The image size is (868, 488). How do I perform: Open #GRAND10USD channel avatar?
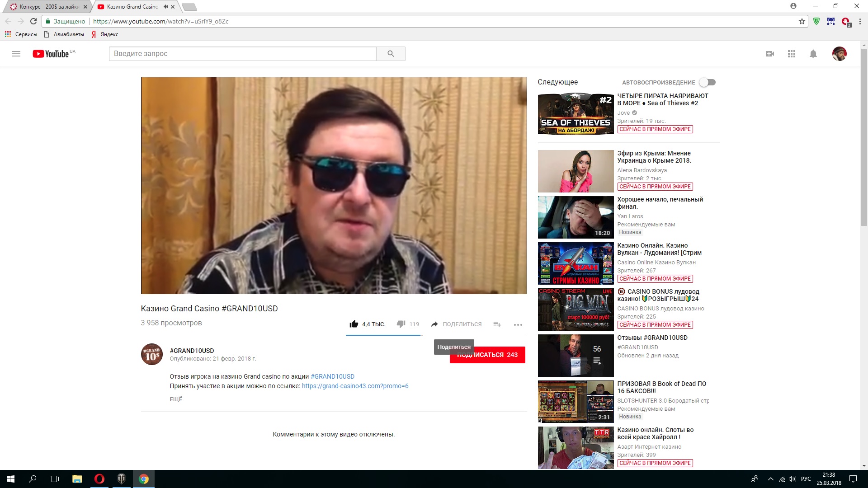pos(151,354)
